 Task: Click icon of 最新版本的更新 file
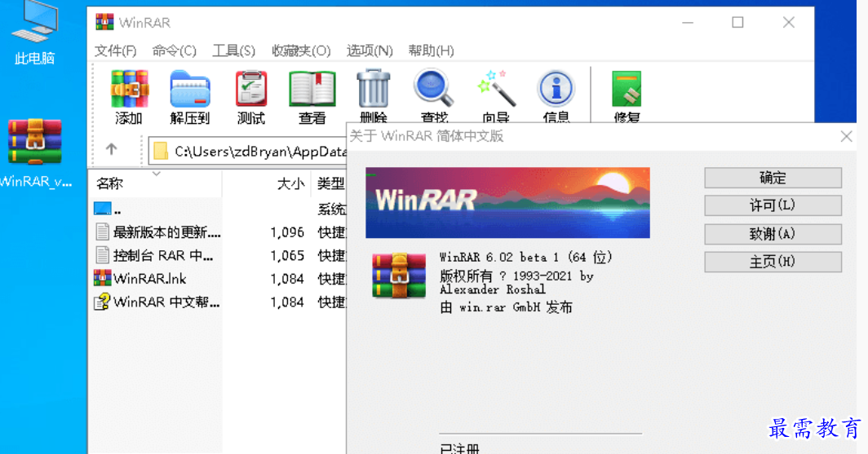coord(103,231)
